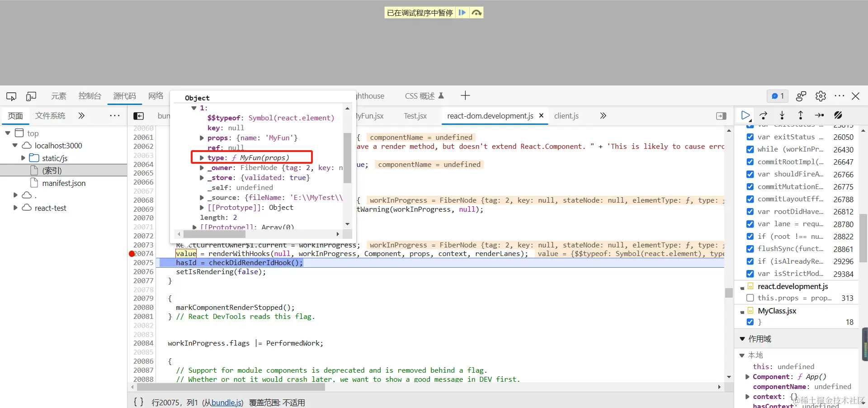This screenshot has width=868, height=408.
Task: Uncheck MyClass.jsx breakpoint at line 18
Action: pyautogui.click(x=750, y=322)
